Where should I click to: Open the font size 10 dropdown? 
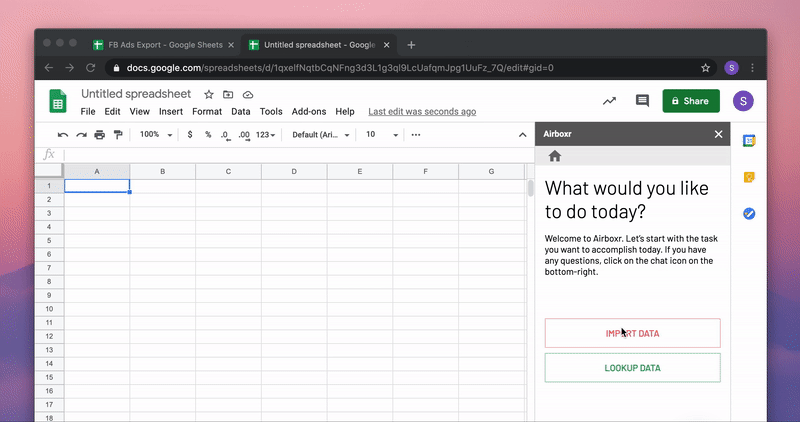coord(382,135)
